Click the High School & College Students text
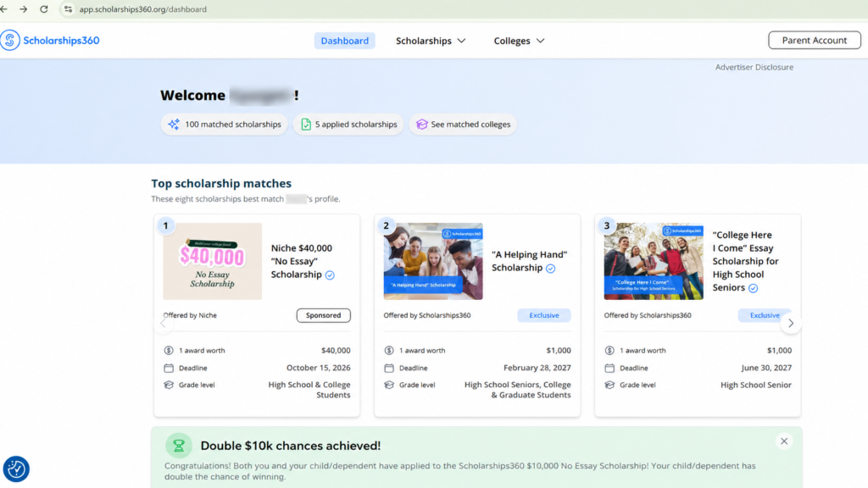Image resolution: width=868 pixels, height=488 pixels. point(309,390)
